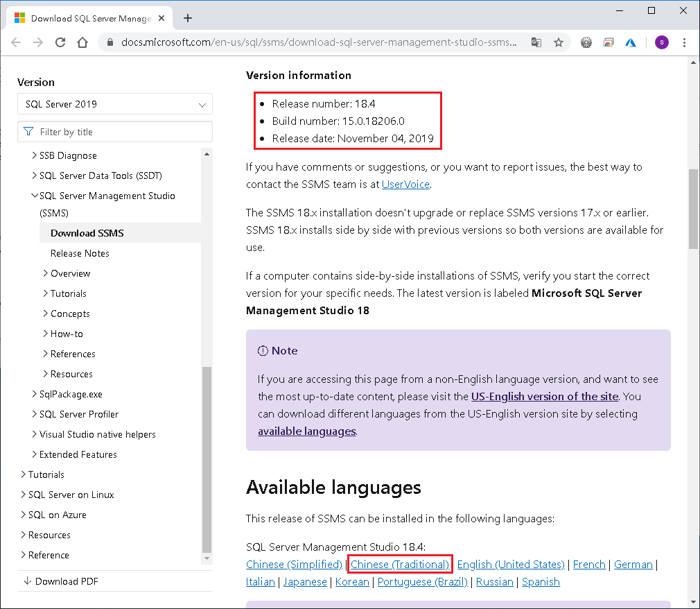
Task: Expand SQL Server Profiler node
Action: point(35,413)
